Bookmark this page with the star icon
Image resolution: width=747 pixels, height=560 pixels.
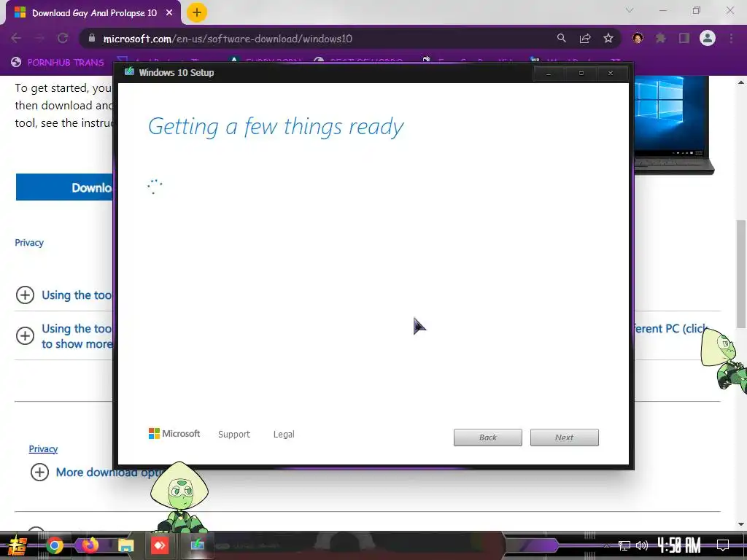[608, 38]
